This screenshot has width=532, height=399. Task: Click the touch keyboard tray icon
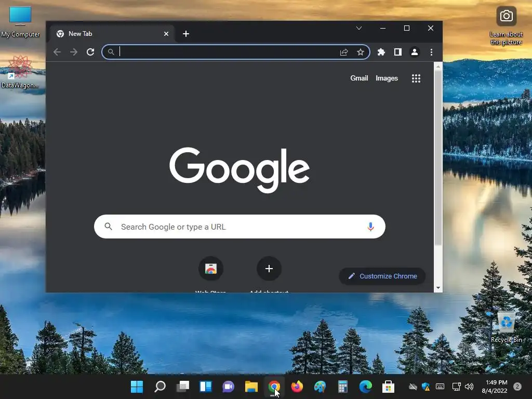click(440, 387)
